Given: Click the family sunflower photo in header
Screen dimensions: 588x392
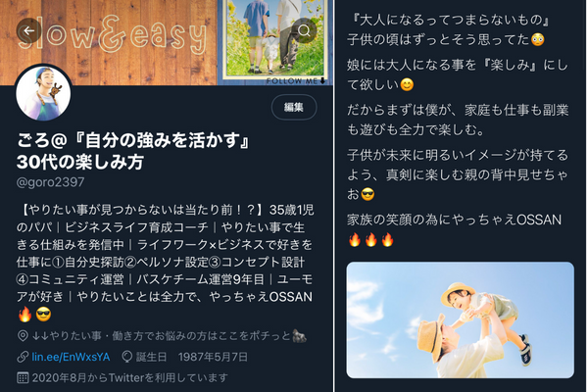Looking at the screenshot, I should (x=274, y=38).
